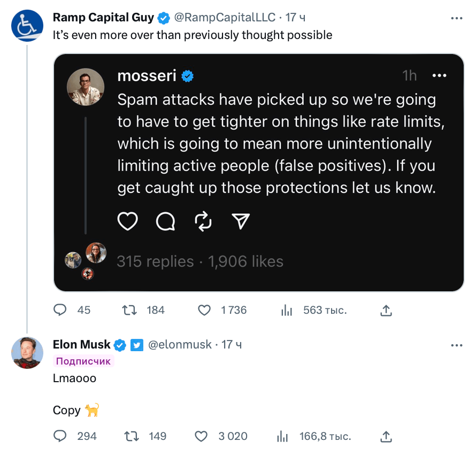Go to @elonmusk handle link

pyautogui.click(x=180, y=345)
